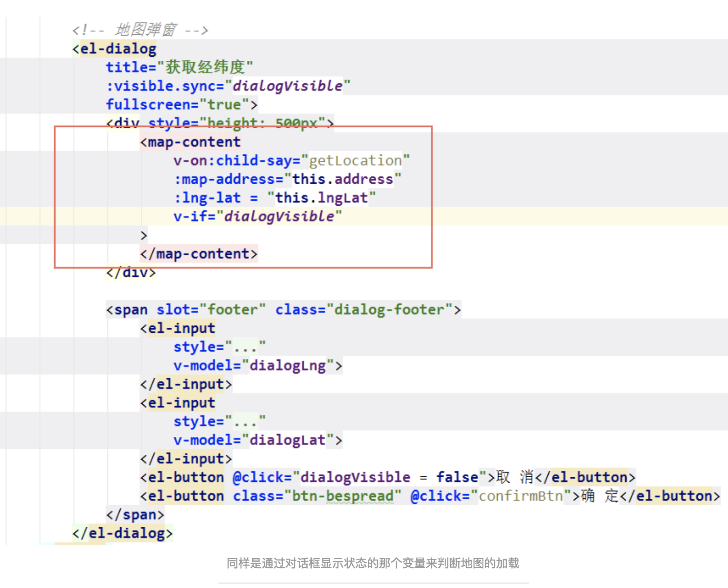Click the closing /div tag
728x588 pixels.
131,272
